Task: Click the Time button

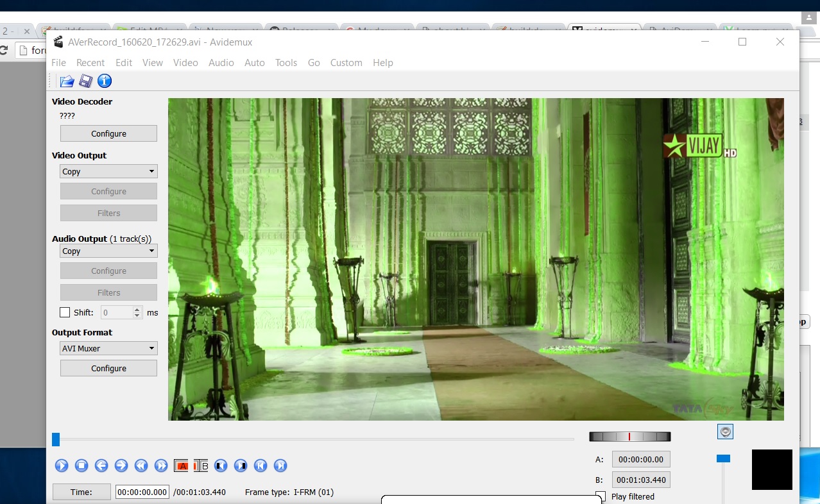Action: pos(81,492)
